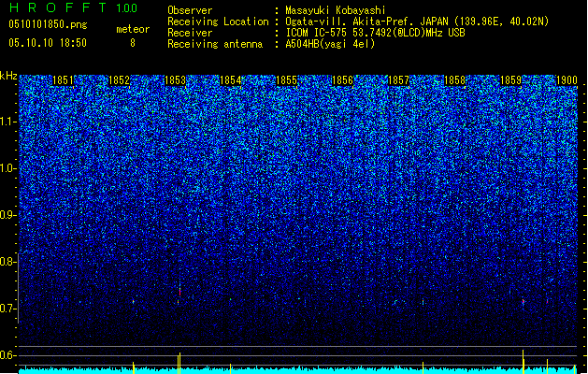
Task: Click the kHz axis unit label
Action: click(8, 76)
